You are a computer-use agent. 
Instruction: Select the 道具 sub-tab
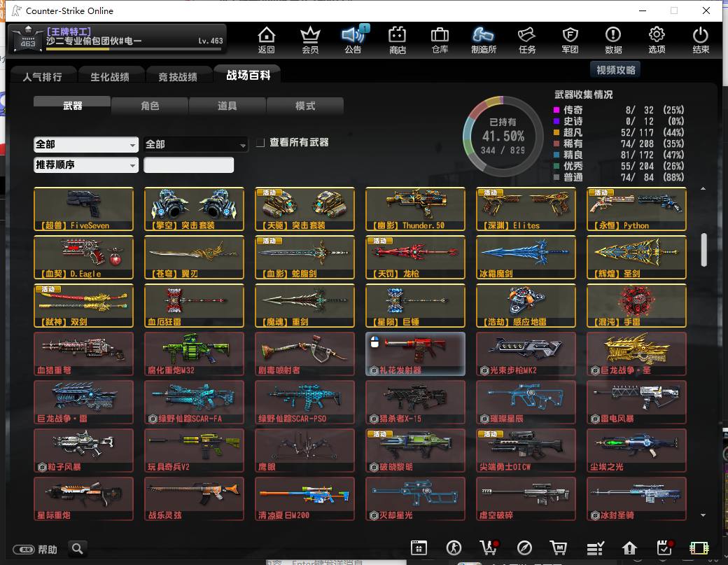click(x=227, y=106)
